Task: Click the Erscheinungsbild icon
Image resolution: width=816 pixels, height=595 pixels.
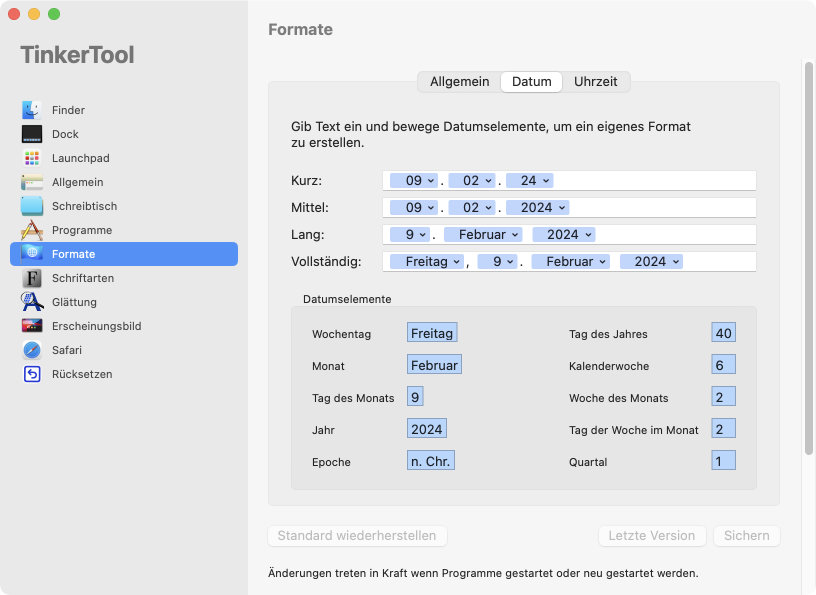Action: click(x=32, y=326)
